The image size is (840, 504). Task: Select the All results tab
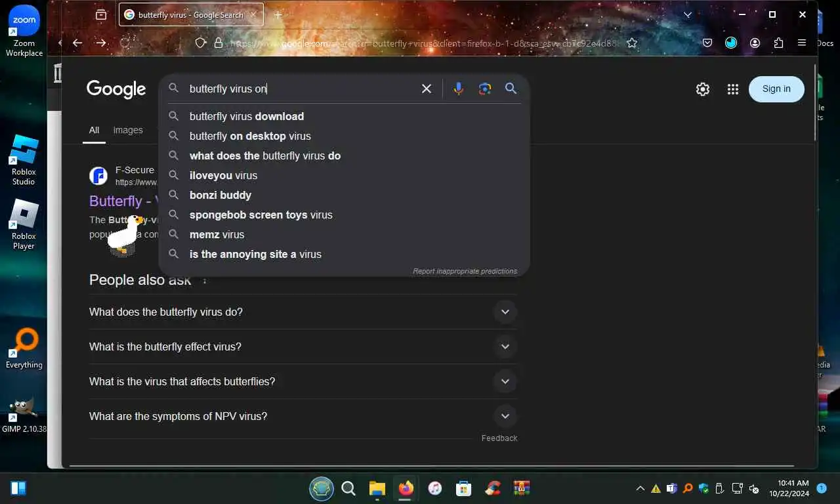(x=94, y=130)
